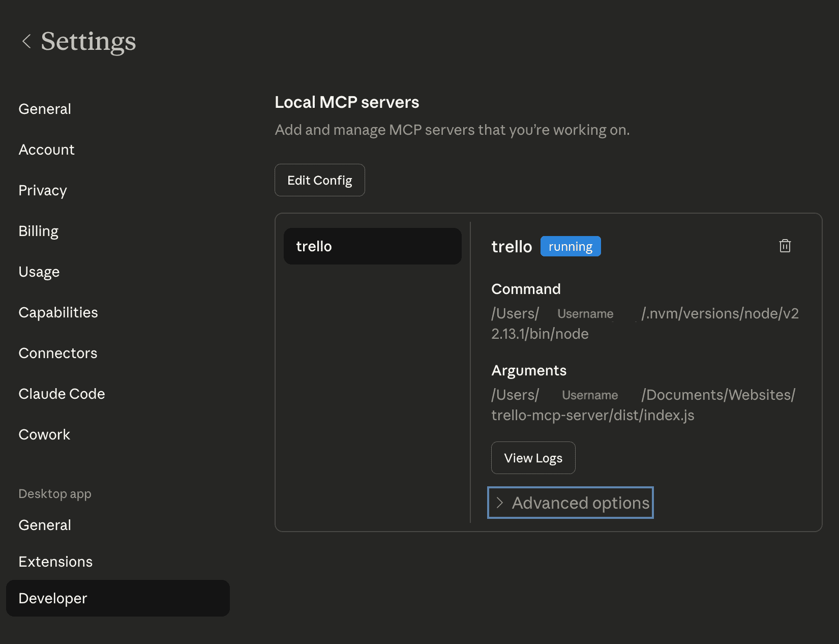
Task: Open Desktop app General settings
Action: (x=45, y=525)
